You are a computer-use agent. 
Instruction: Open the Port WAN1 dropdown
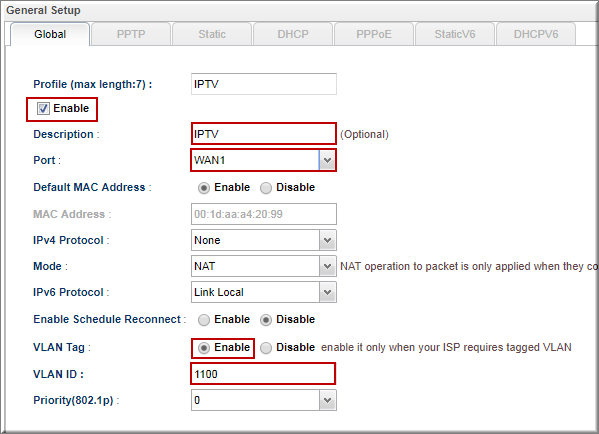coord(264,160)
